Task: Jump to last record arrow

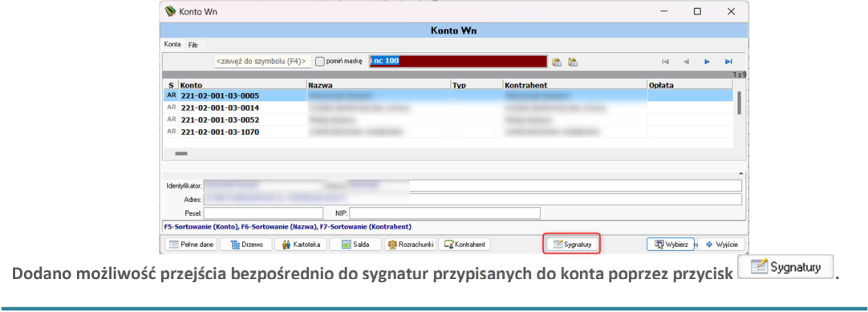Action: (728, 62)
